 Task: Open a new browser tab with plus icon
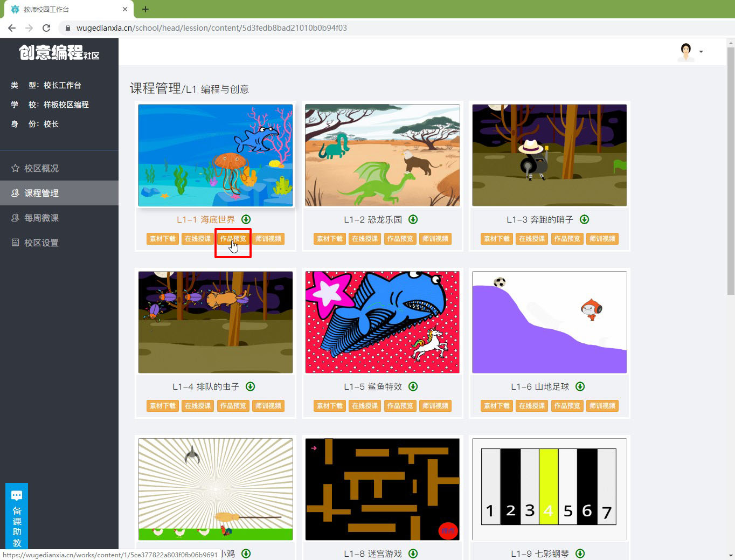(145, 9)
